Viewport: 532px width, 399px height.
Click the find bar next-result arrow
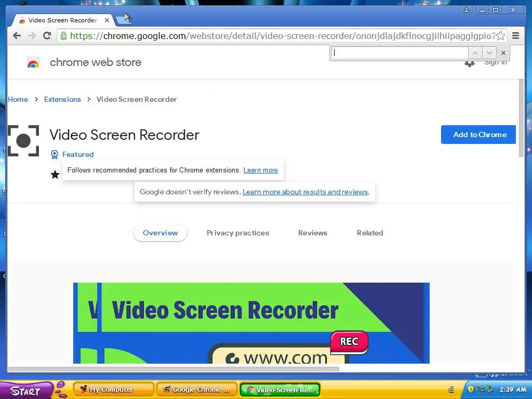point(489,53)
